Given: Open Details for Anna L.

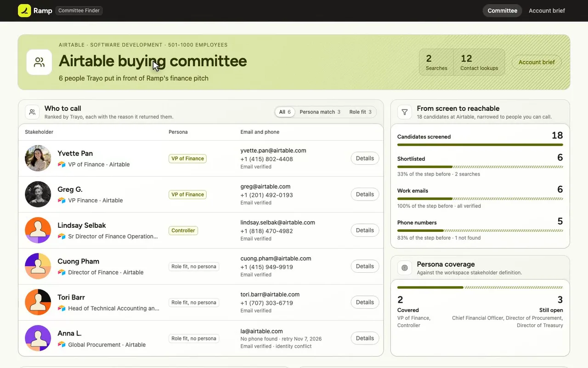Looking at the screenshot, I should 365,338.
